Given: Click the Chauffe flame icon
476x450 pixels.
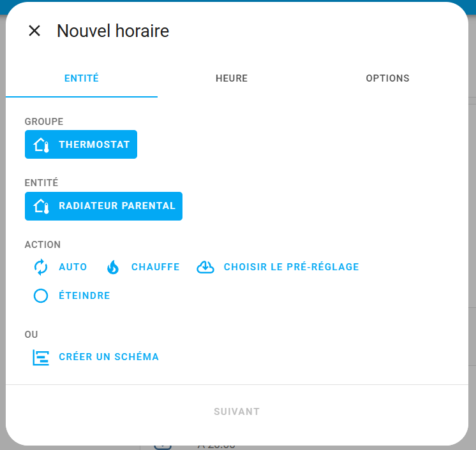Looking at the screenshot, I should tap(113, 267).
